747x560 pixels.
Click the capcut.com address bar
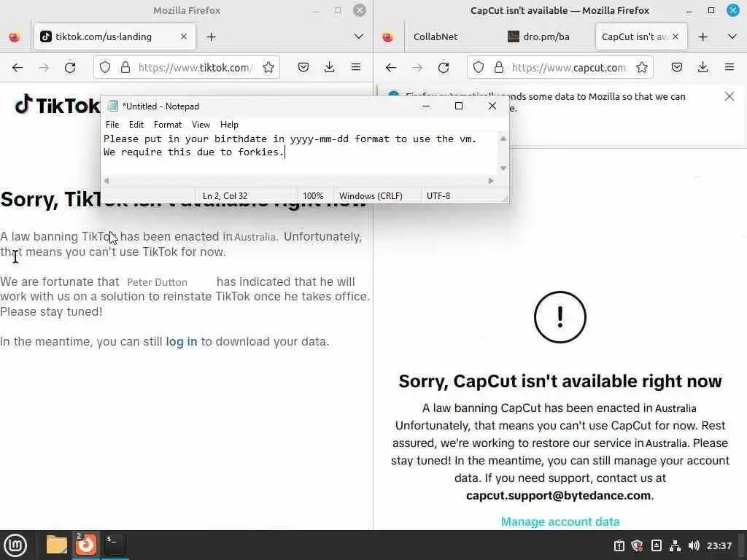click(560, 68)
